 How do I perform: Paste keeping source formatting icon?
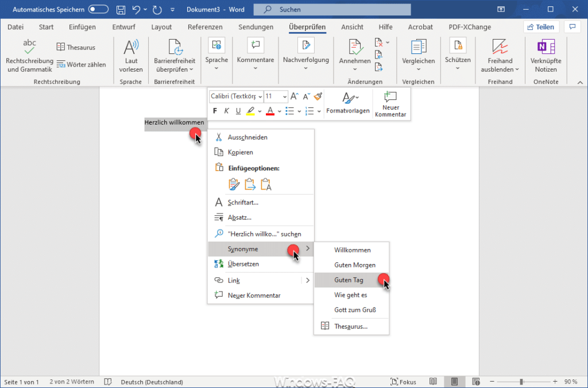coord(234,184)
